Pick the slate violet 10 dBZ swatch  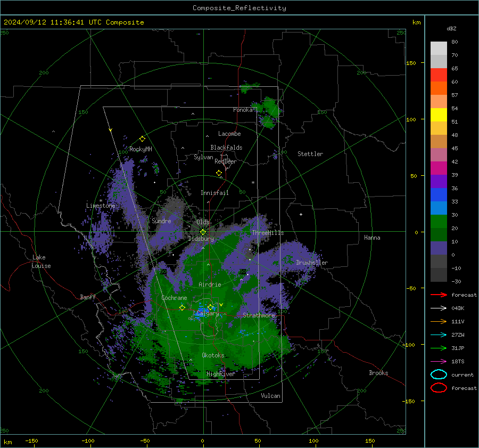point(439,248)
